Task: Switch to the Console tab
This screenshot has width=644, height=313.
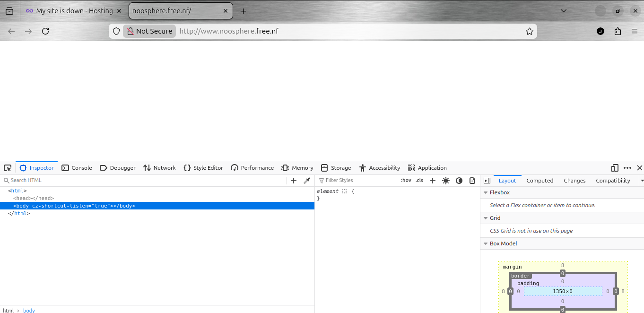Action: point(77,168)
